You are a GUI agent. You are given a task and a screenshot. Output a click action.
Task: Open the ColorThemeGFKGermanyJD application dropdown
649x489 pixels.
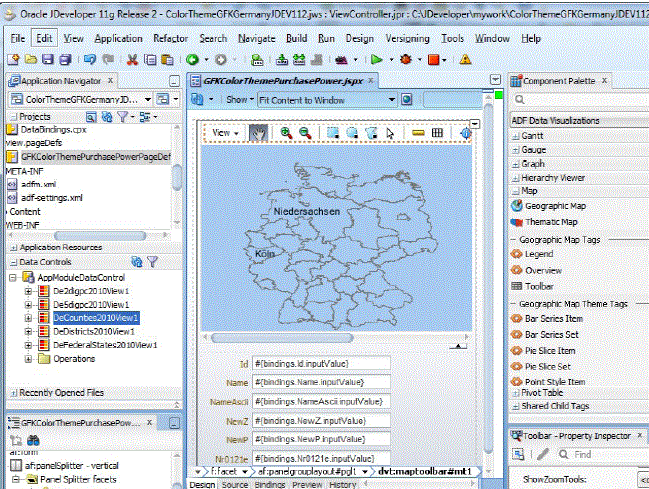pos(148,99)
